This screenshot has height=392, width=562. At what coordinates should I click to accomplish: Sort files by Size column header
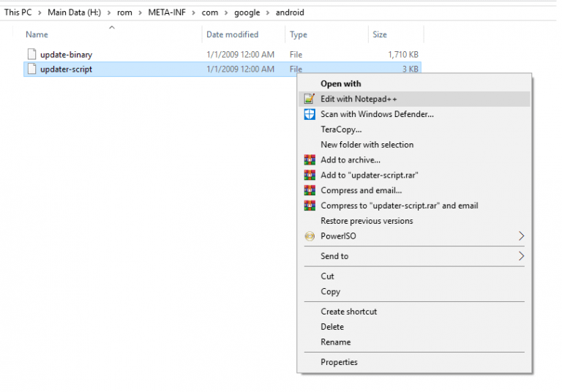(380, 35)
